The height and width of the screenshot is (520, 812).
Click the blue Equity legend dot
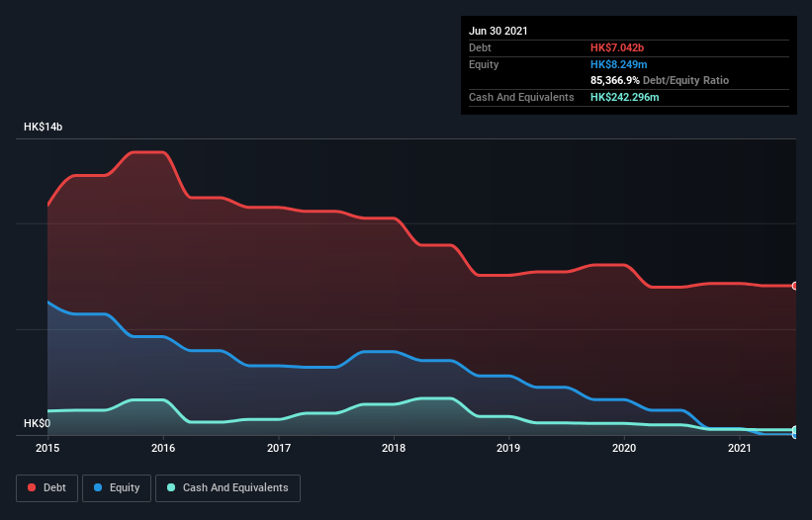pos(98,487)
